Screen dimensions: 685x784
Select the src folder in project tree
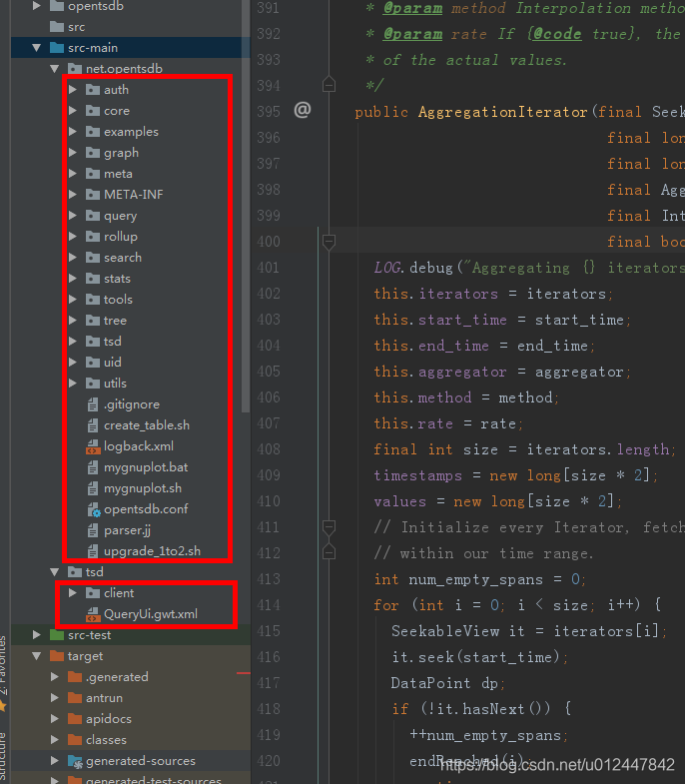76,27
